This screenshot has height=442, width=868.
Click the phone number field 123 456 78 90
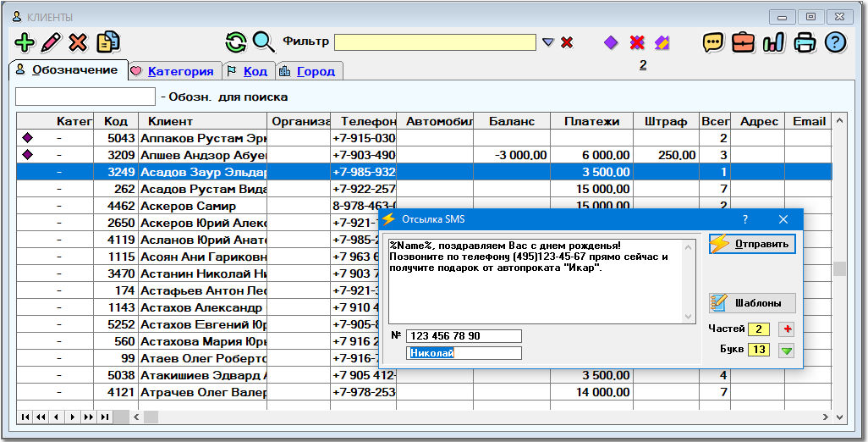(464, 336)
